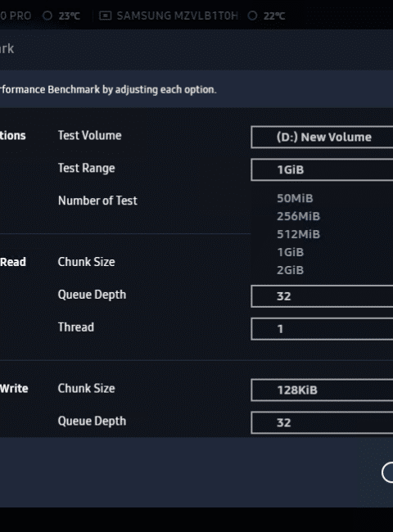
Task: Click the 23°C temperature indicator icon
Action: coord(47,16)
